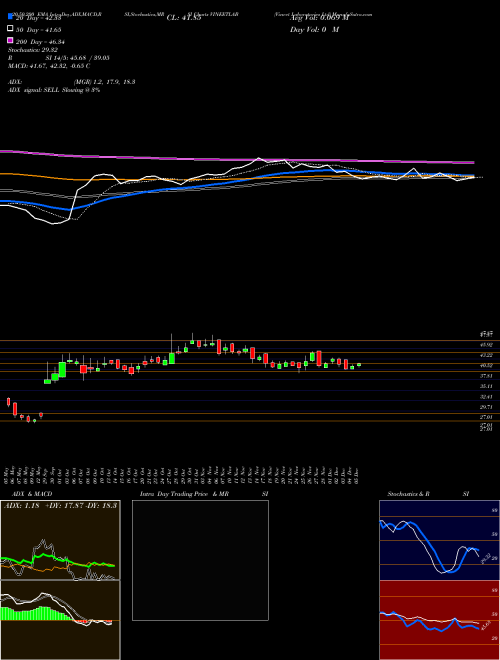Image resolution: width=500 pixels, height=660 pixels.
Task: Click the last green candlestick on the chart
Action: pyautogui.click(x=359, y=365)
